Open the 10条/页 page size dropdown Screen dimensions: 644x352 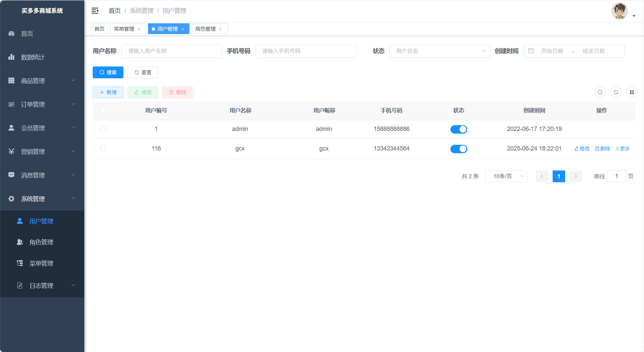pyautogui.click(x=506, y=176)
